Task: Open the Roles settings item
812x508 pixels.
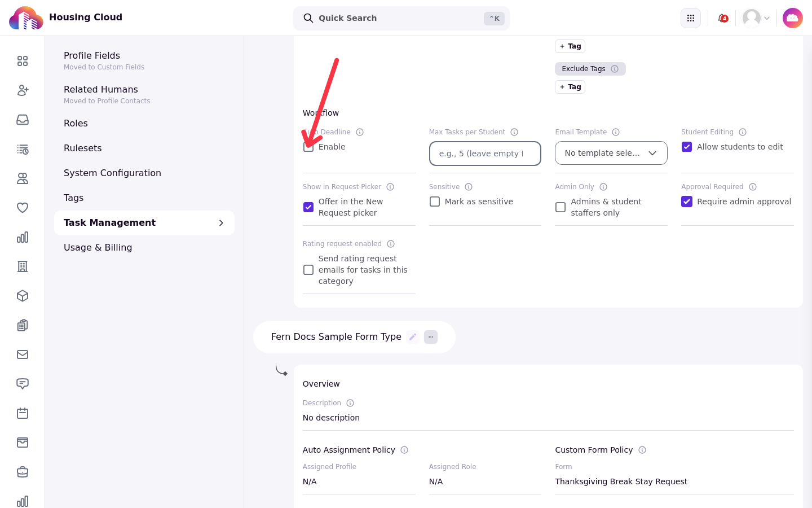Action: [144, 124]
